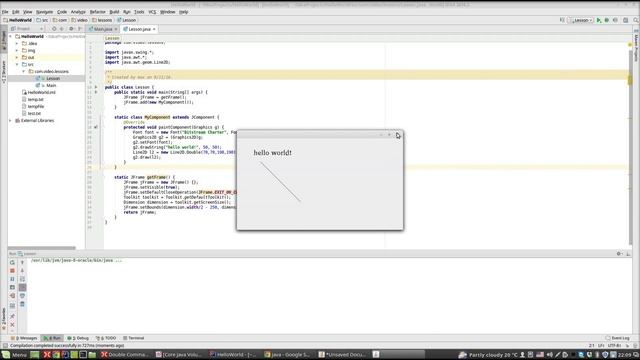Close the Run tab with the X icon

[x=12, y=325]
